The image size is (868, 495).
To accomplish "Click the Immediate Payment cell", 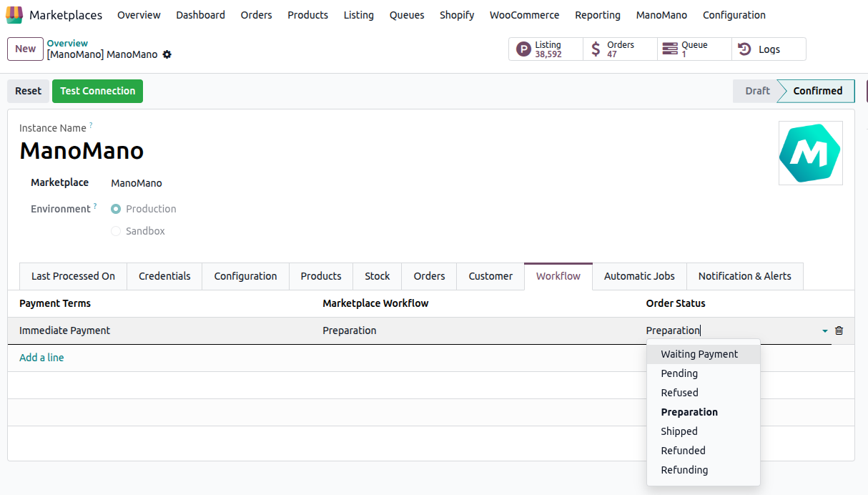I will pyautogui.click(x=165, y=330).
